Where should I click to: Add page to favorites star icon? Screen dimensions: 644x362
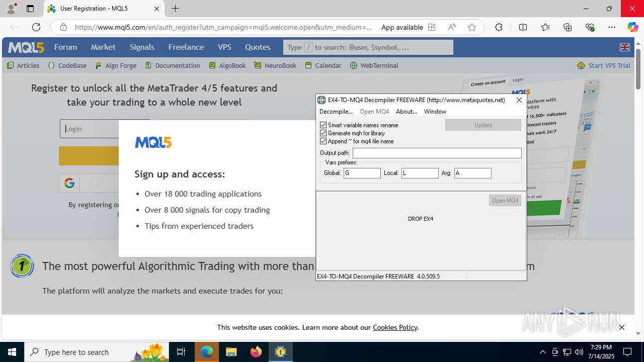tap(472, 27)
